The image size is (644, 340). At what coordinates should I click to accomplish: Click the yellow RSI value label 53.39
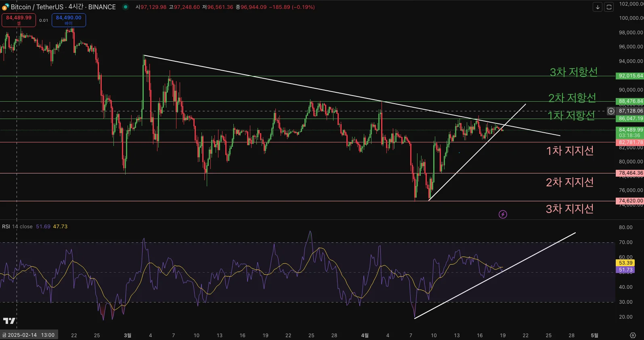click(x=625, y=263)
